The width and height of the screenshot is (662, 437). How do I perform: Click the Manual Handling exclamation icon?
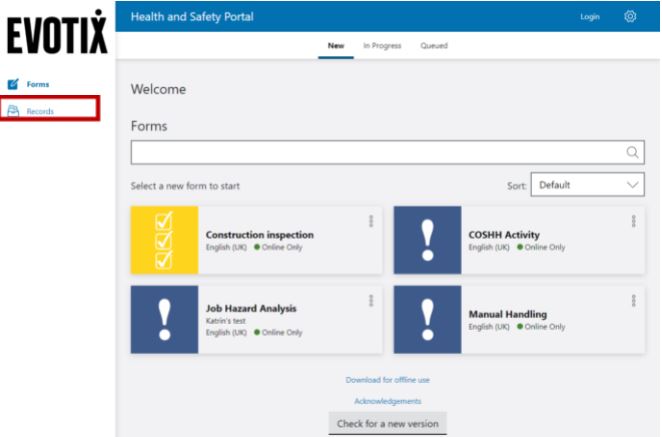click(427, 319)
